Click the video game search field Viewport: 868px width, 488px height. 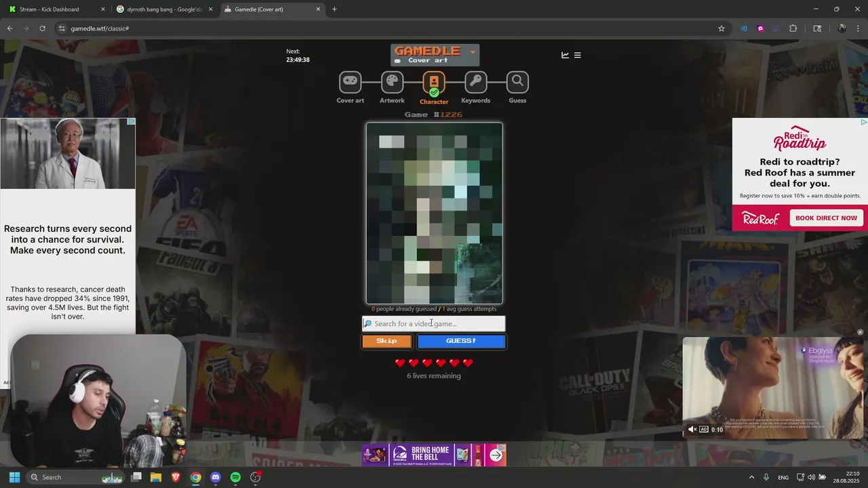click(434, 323)
